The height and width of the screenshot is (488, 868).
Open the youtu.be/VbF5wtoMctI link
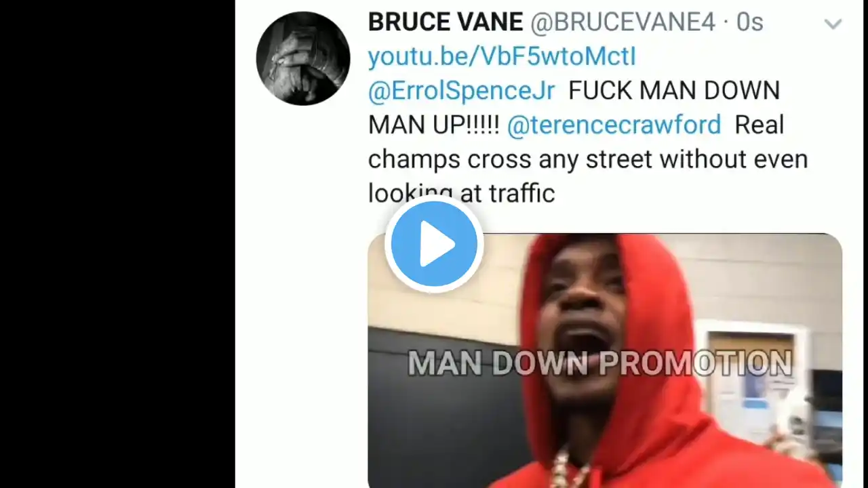tap(502, 57)
